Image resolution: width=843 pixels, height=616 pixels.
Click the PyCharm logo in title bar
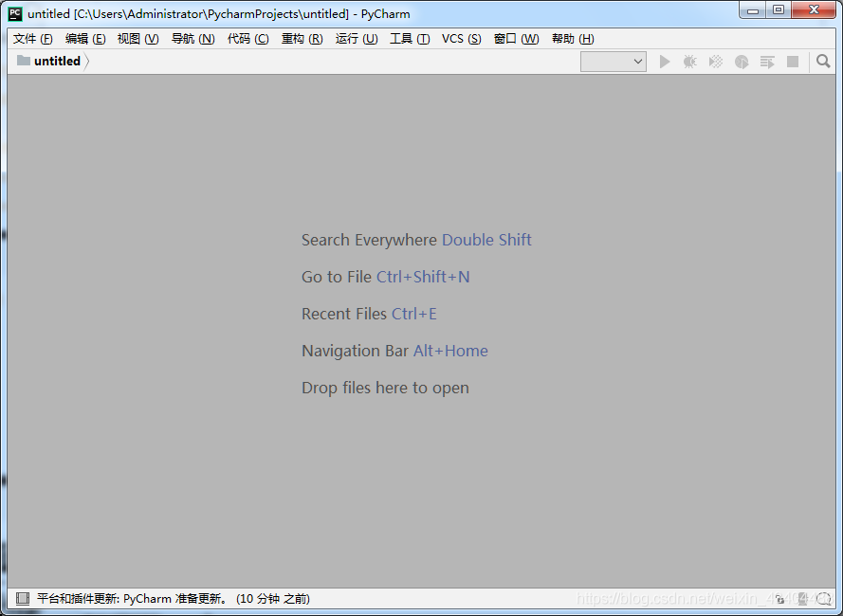[x=15, y=14]
